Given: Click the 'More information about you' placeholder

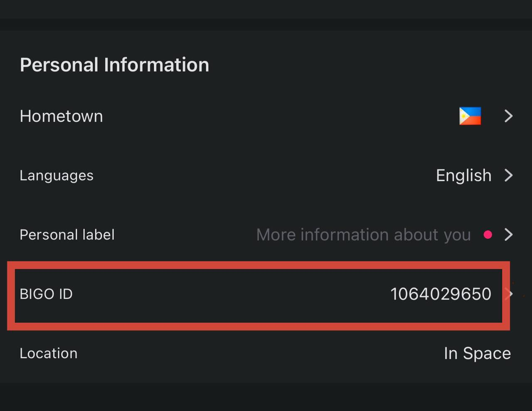Looking at the screenshot, I should 363,235.
